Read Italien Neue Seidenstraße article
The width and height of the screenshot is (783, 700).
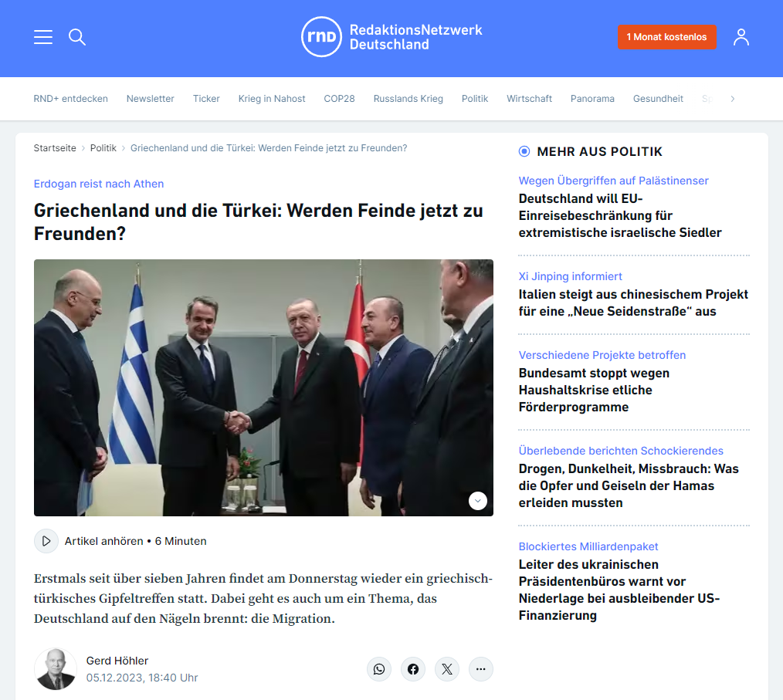tap(633, 303)
